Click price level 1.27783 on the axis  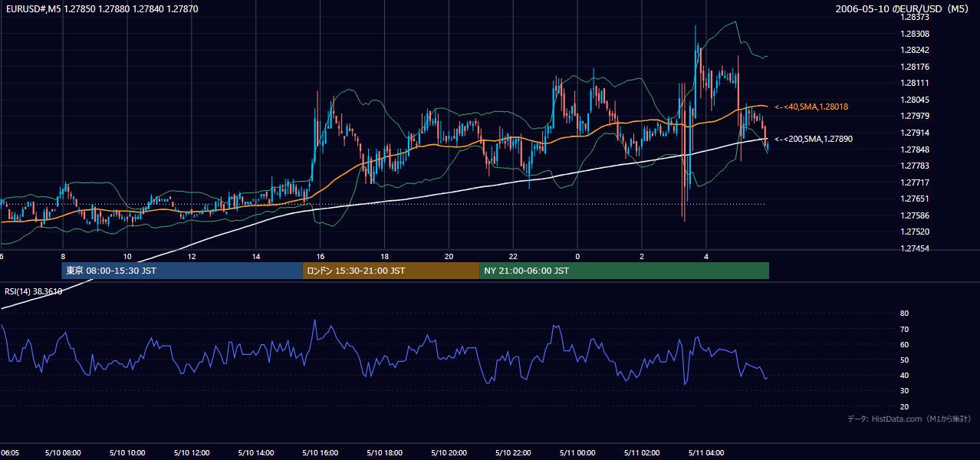pyautogui.click(x=914, y=166)
